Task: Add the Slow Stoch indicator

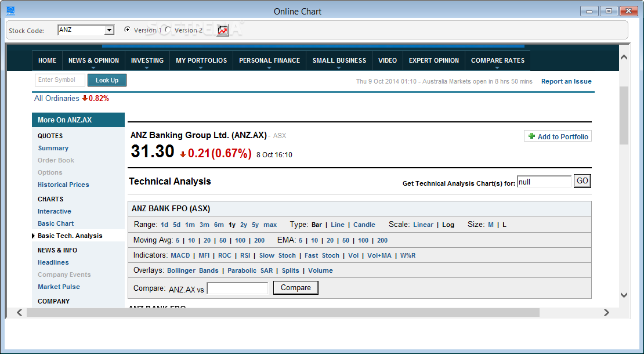Action: pos(277,255)
